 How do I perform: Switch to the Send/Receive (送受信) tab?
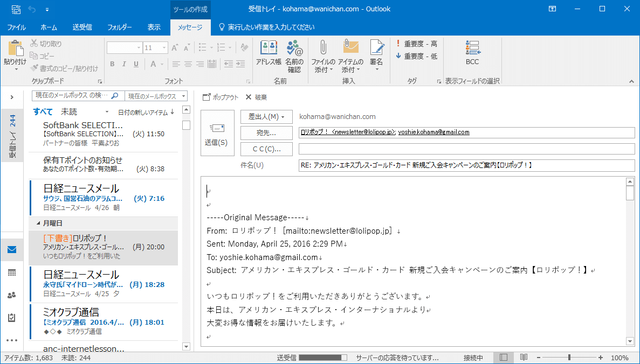click(x=82, y=27)
